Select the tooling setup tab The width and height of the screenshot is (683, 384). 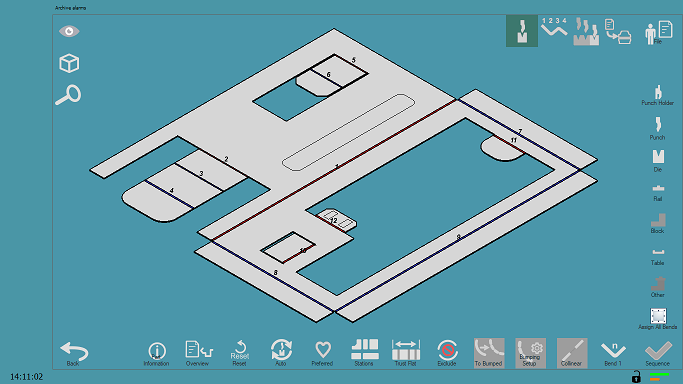[x=522, y=31]
